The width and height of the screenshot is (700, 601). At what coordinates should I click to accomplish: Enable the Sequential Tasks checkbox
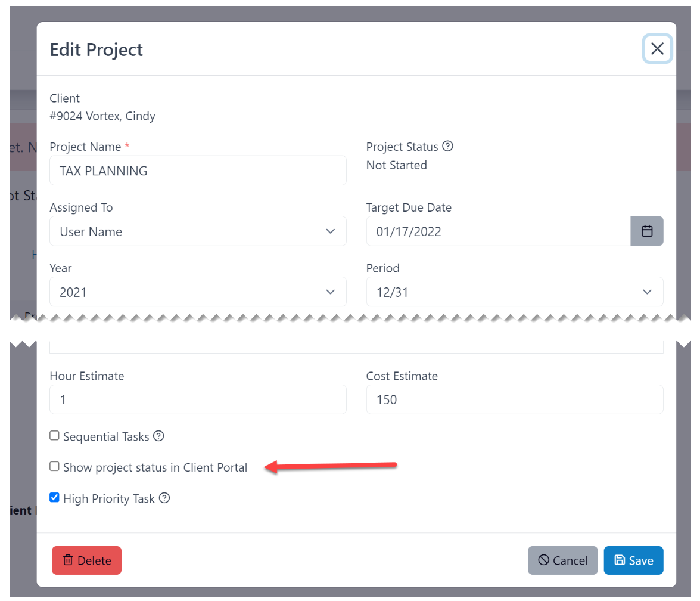[x=54, y=435]
